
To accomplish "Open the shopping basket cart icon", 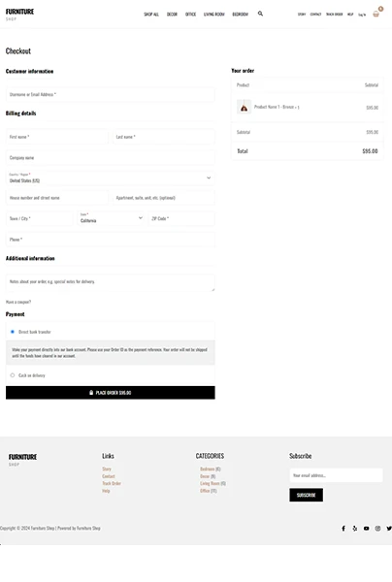I will [x=376, y=15].
